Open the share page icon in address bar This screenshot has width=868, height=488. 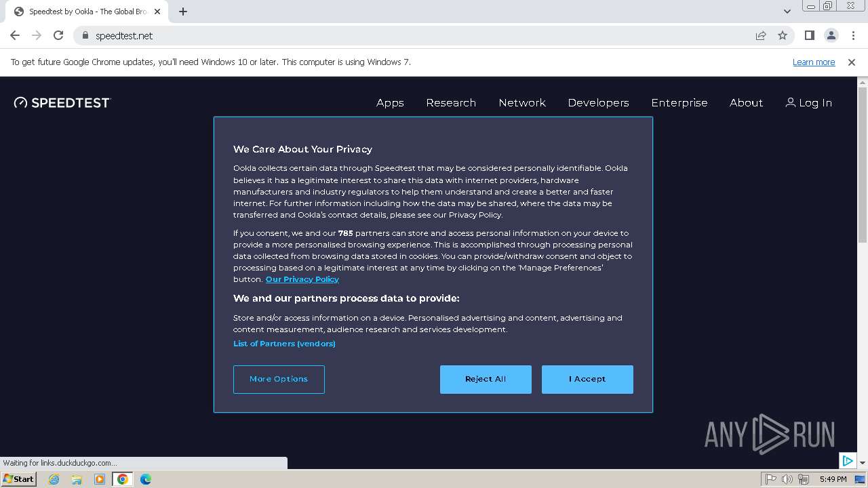(x=761, y=35)
